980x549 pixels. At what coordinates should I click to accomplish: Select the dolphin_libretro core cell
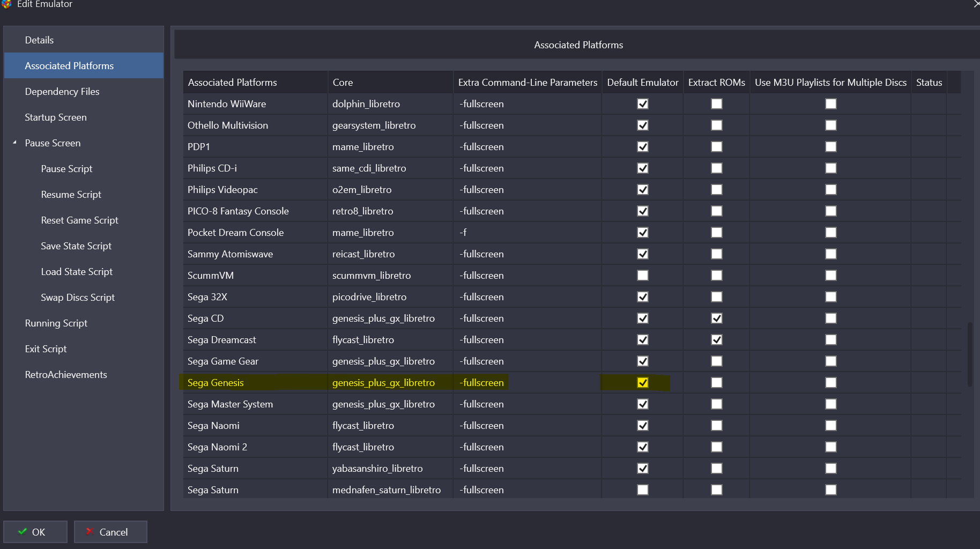coord(390,104)
